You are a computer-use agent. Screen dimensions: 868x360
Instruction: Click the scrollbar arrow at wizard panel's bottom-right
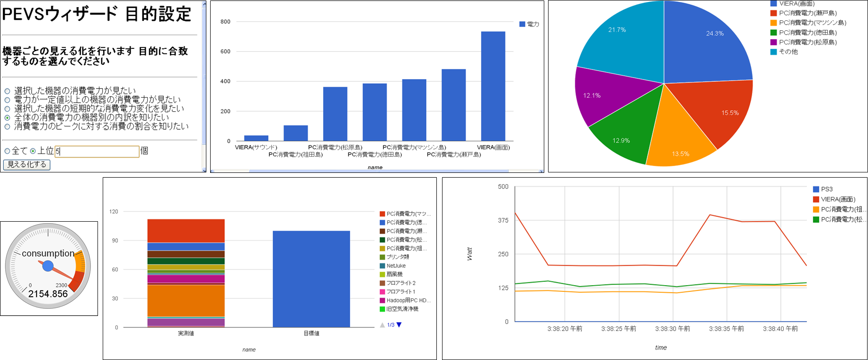tap(204, 170)
